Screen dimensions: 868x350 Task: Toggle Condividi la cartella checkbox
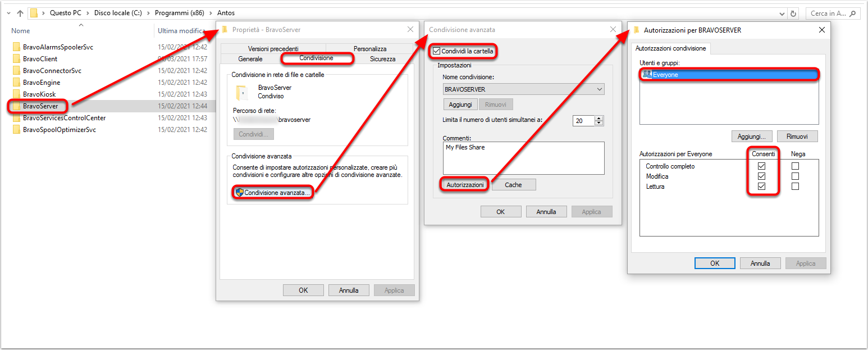pos(437,51)
